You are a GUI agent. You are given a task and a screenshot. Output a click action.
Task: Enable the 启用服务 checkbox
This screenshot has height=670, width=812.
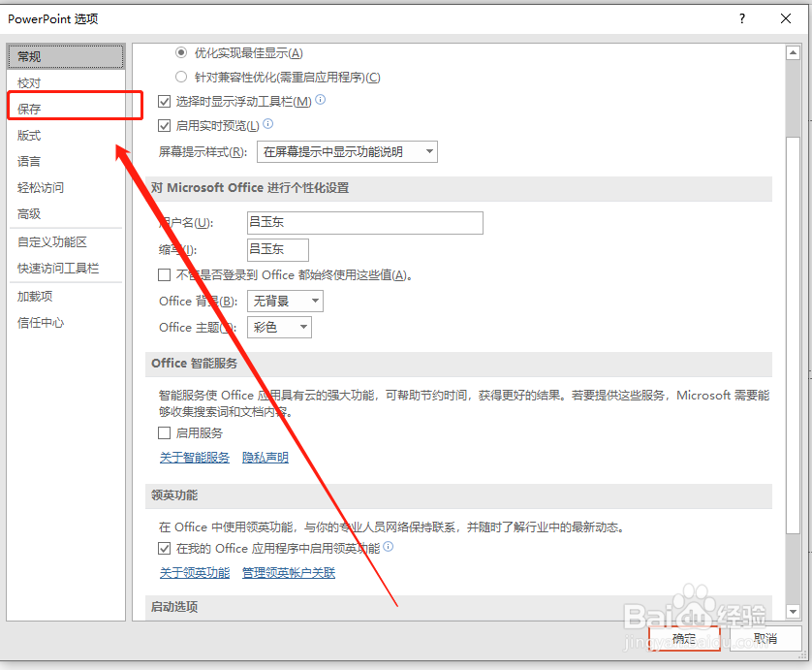click(164, 432)
